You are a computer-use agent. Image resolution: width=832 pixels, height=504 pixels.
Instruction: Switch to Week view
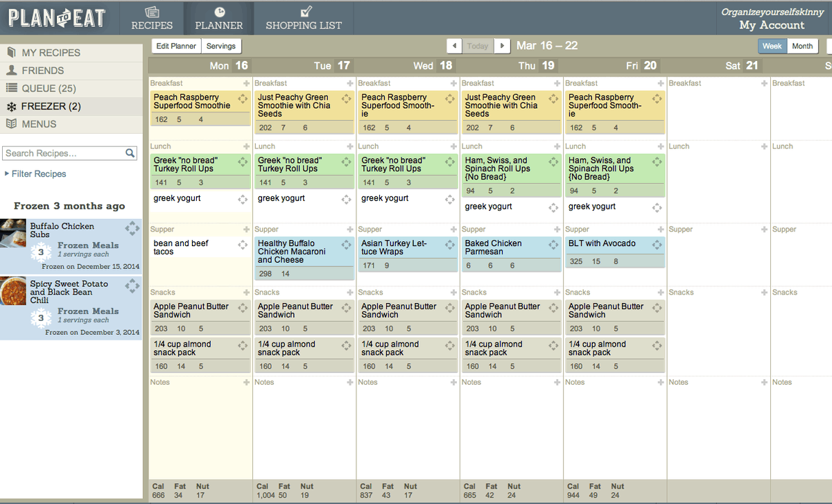tap(772, 46)
